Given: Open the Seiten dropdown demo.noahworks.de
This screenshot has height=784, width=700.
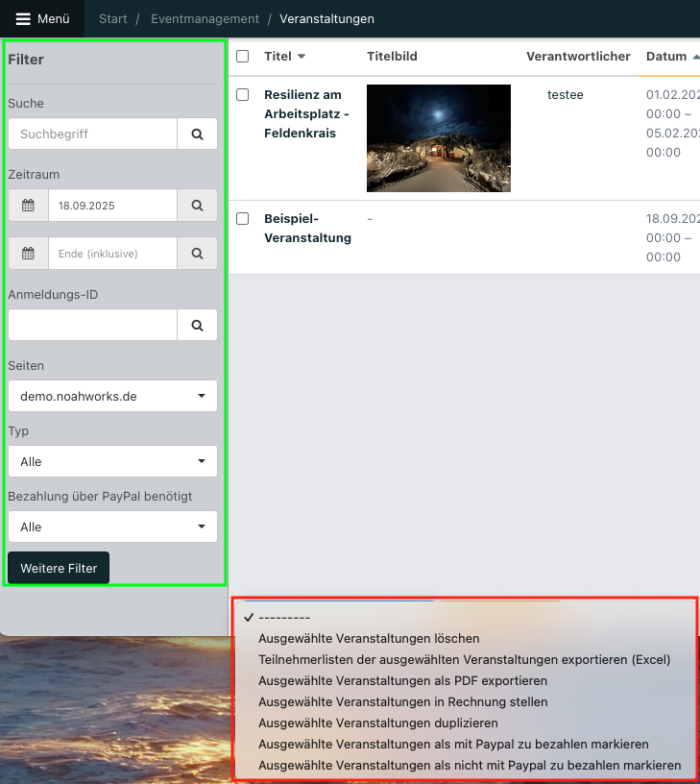Looking at the screenshot, I should coord(113,396).
